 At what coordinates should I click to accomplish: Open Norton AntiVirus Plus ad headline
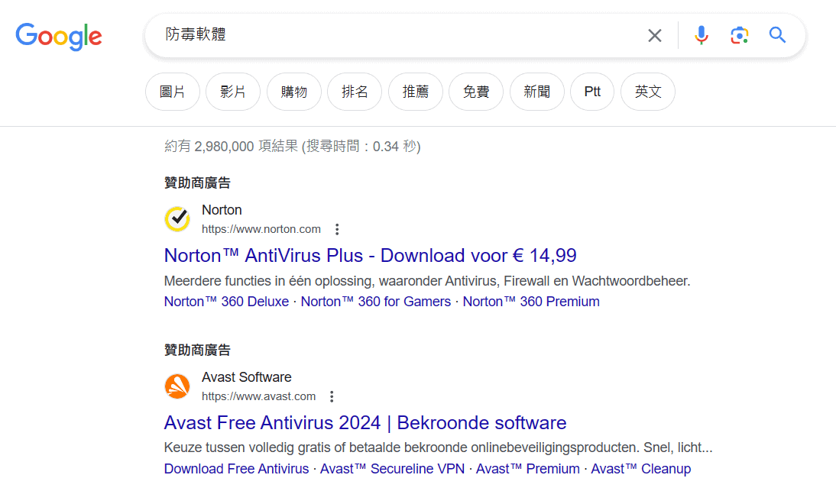click(x=370, y=255)
